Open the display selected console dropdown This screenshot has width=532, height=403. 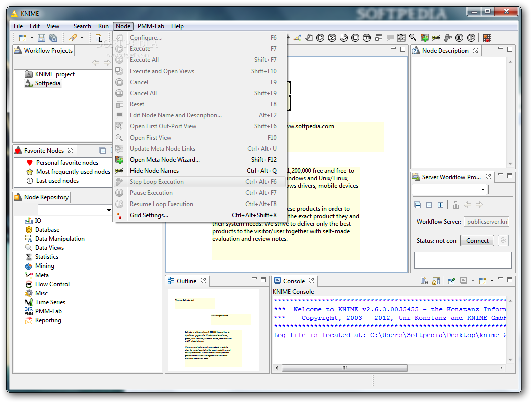[x=473, y=281]
